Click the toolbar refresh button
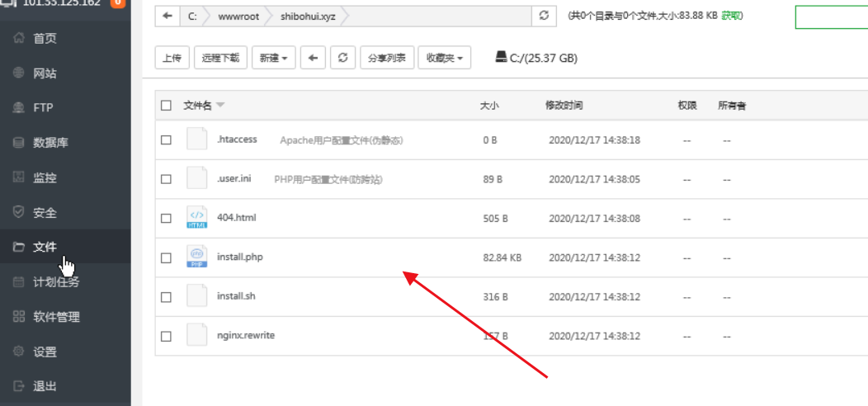868x406 pixels. click(x=342, y=58)
